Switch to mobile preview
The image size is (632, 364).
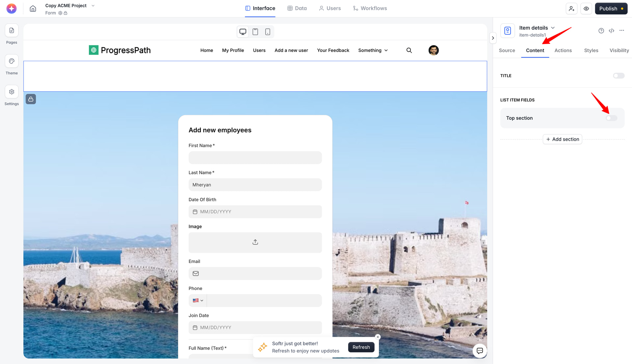pyautogui.click(x=268, y=32)
